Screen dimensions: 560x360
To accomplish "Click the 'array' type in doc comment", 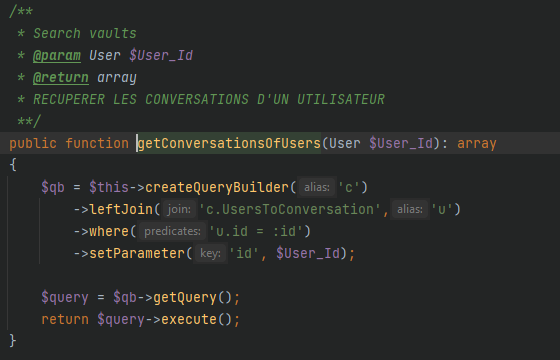I will (x=117, y=78).
